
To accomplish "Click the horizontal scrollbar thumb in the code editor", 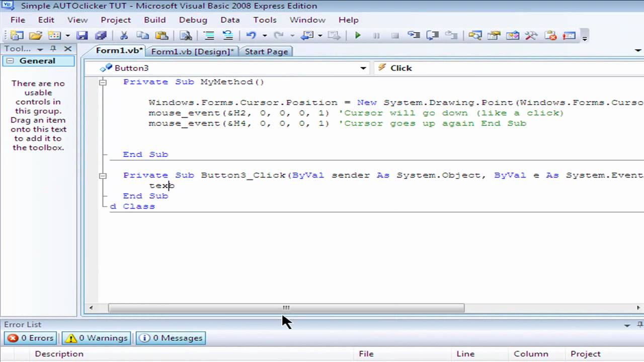I will point(286,308).
